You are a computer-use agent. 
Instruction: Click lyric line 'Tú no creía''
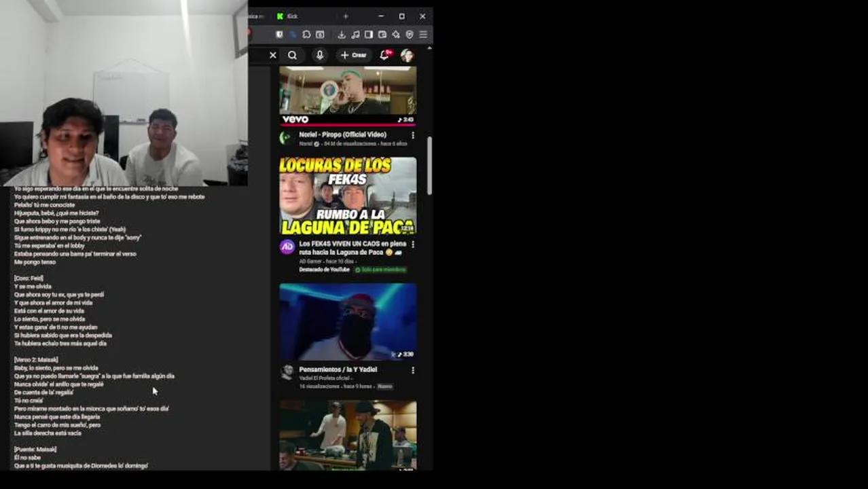point(29,401)
